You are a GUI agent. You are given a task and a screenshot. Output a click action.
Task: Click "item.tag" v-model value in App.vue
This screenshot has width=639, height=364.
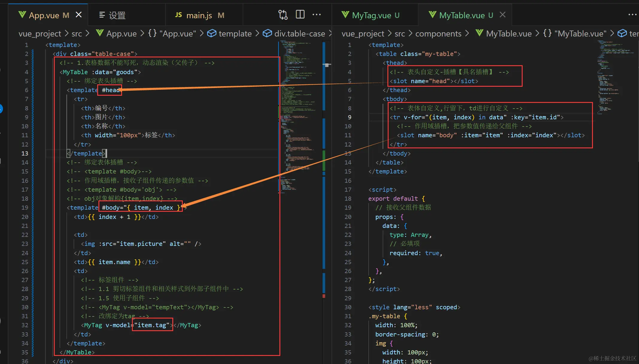point(152,325)
